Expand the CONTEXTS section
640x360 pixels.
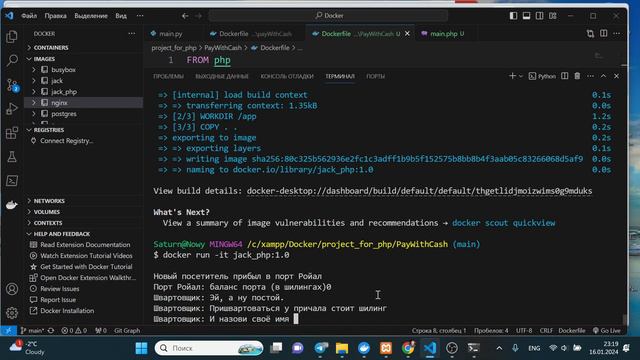pyautogui.click(x=29, y=223)
